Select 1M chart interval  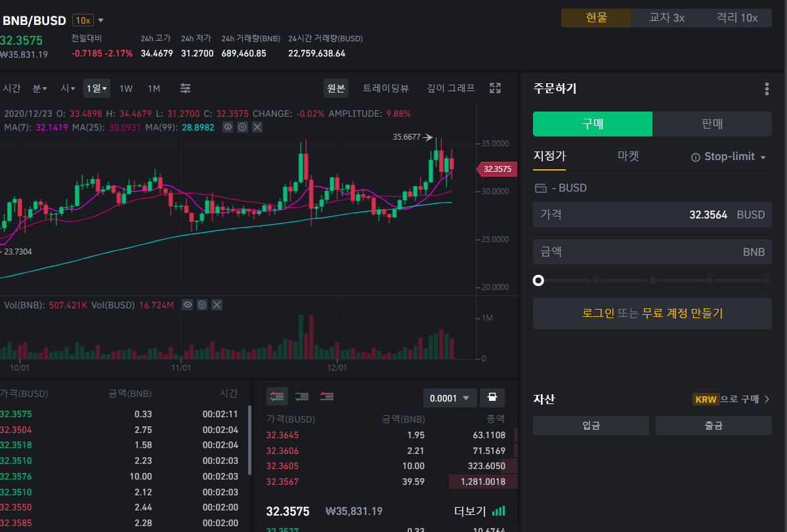pos(154,89)
